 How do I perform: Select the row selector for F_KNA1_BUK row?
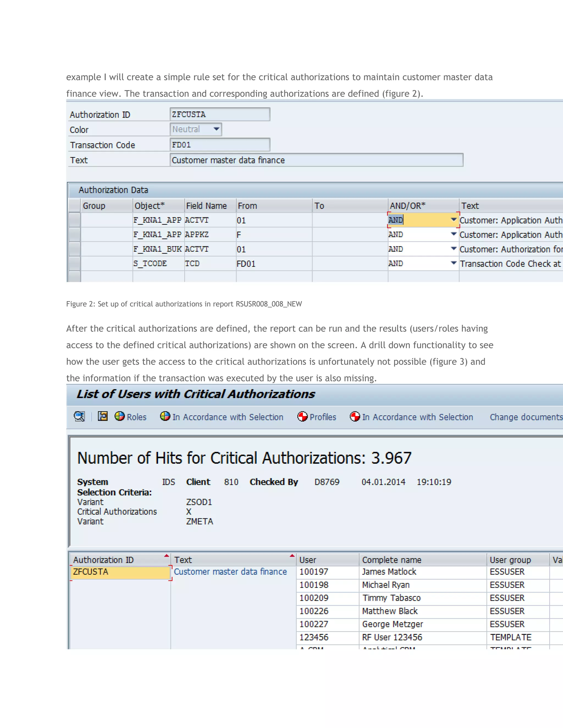click(74, 249)
